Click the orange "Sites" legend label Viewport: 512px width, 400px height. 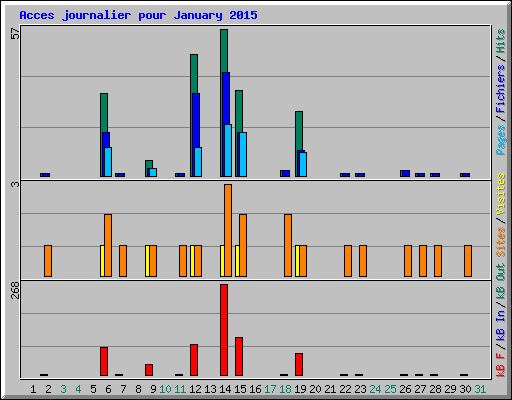pyautogui.click(x=500, y=242)
